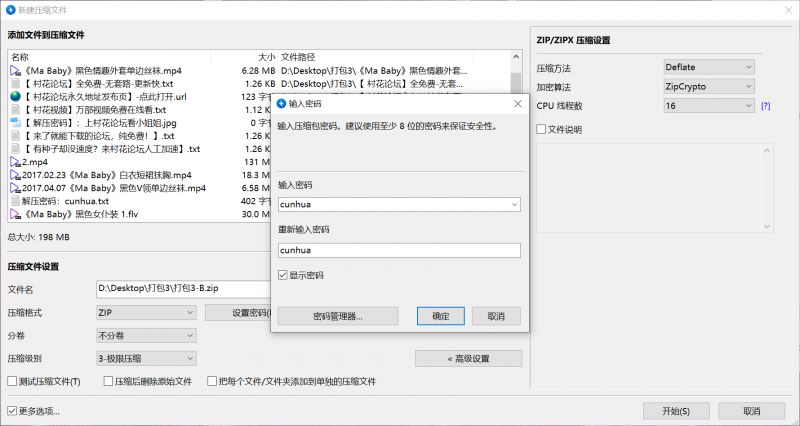
Task: Check the 压缩后删除原始文件 option
Action: pos(105,381)
